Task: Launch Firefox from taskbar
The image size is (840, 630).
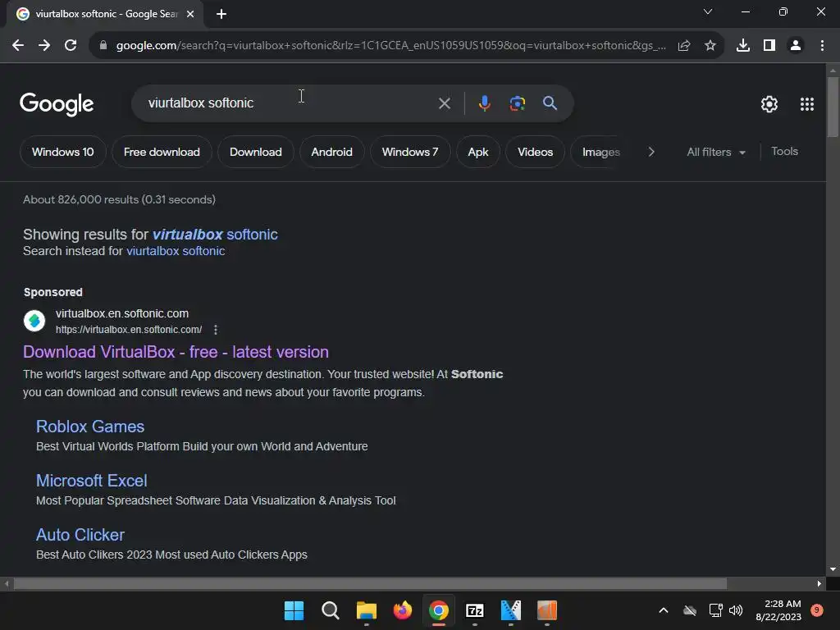Action: pos(402,610)
